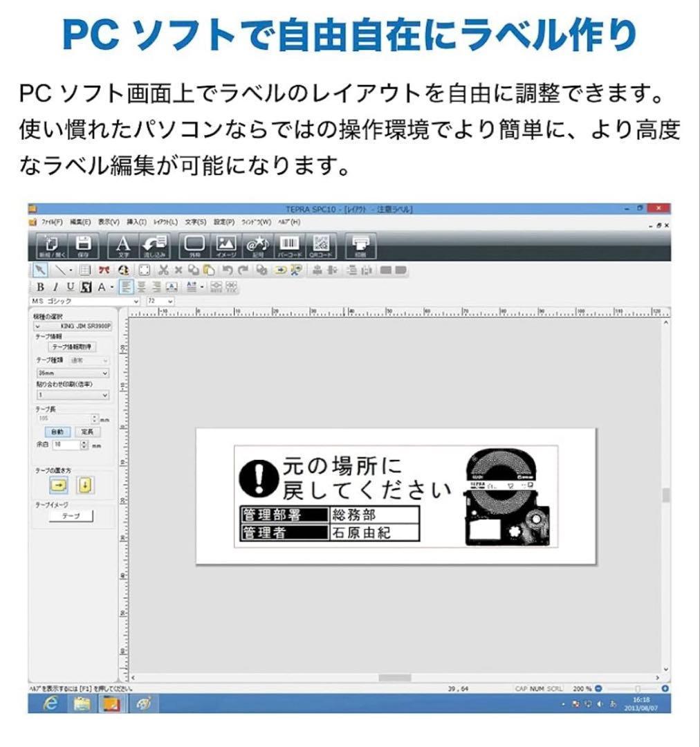
Task: Click the テープ情報取得 button
Action: coord(73,346)
